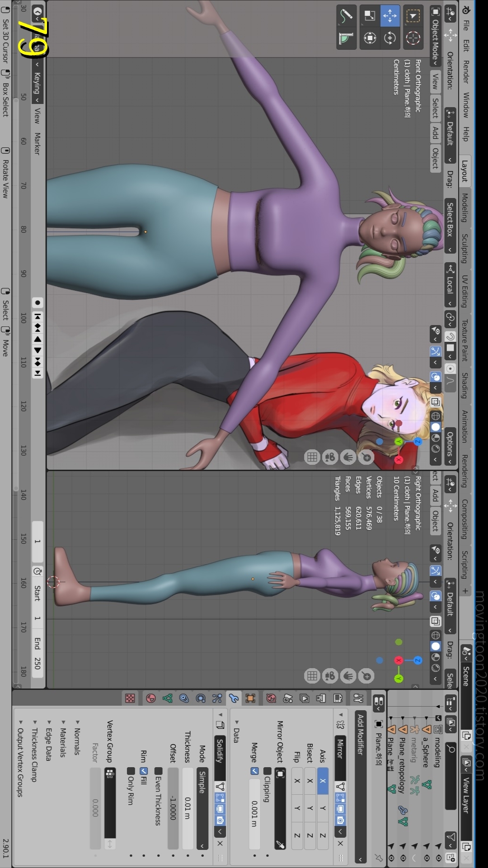Screen dimensions: 488x868
Task: Enable Even Thickness checkbox
Action: pos(158,770)
